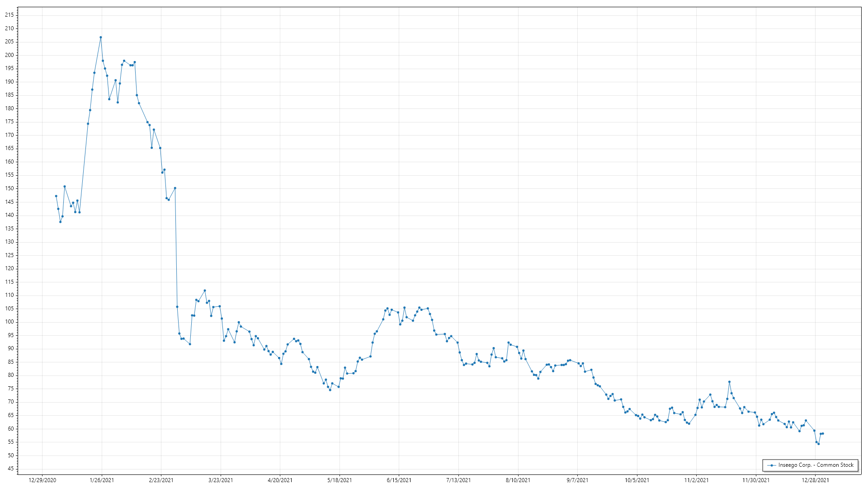This screenshot has height=488, width=868.
Task: Click the 215 y-axis value label
Action: pos(9,15)
